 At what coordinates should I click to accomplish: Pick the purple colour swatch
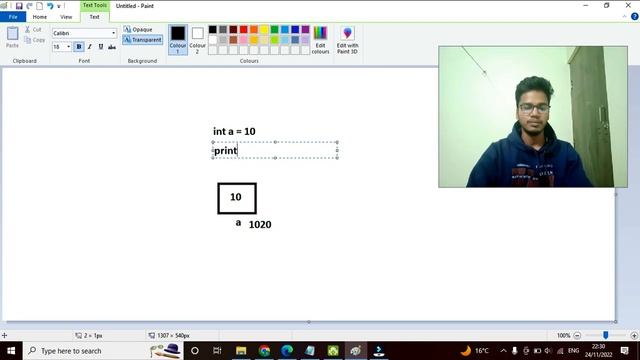305,29
